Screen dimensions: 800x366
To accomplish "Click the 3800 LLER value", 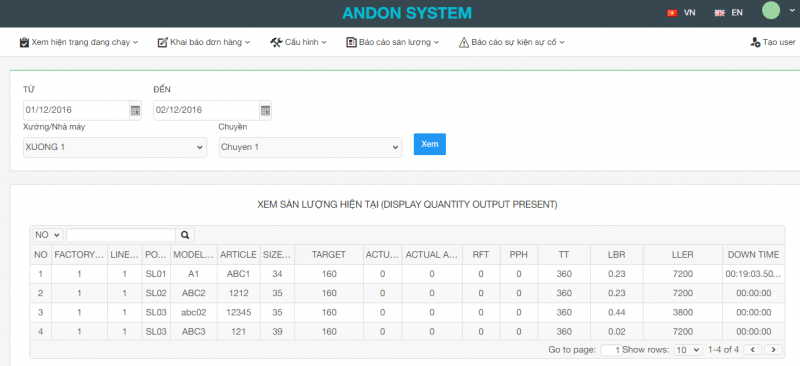I will tap(683, 312).
